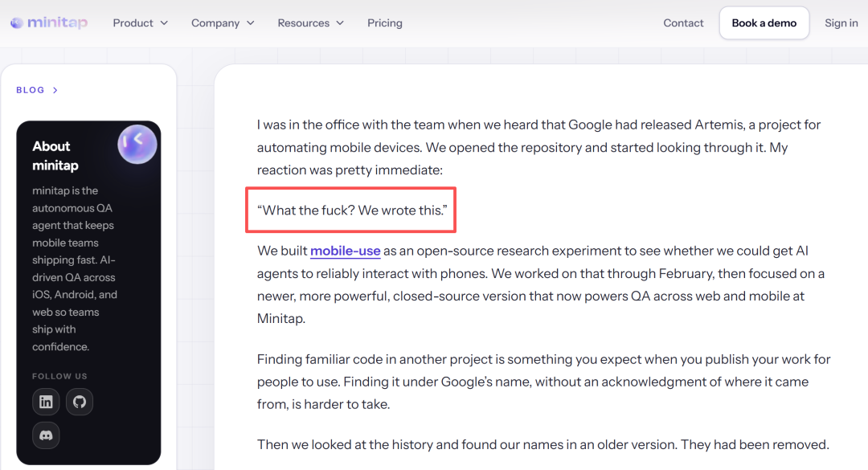This screenshot has height=470, width=868.
Task: Click paragraph starting "I was in the office"
Action: click(538, 147)
